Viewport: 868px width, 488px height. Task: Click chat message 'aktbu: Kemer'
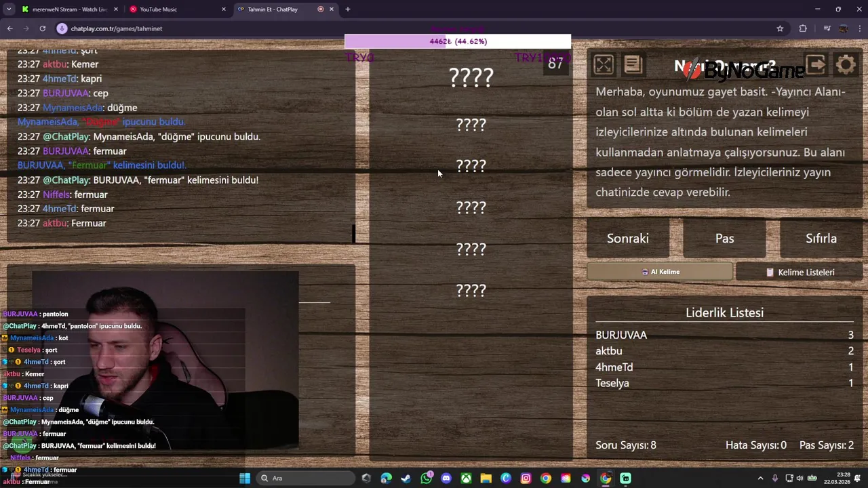pos(58,64)
